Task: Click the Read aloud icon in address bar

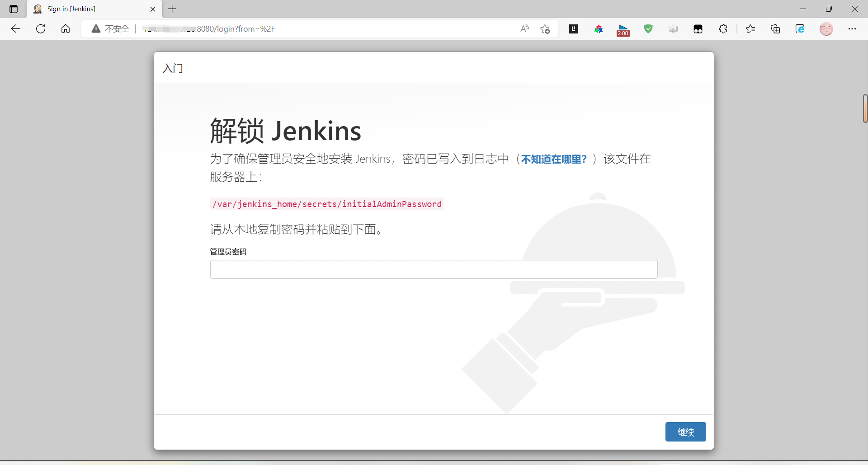Action: (524, 29)
